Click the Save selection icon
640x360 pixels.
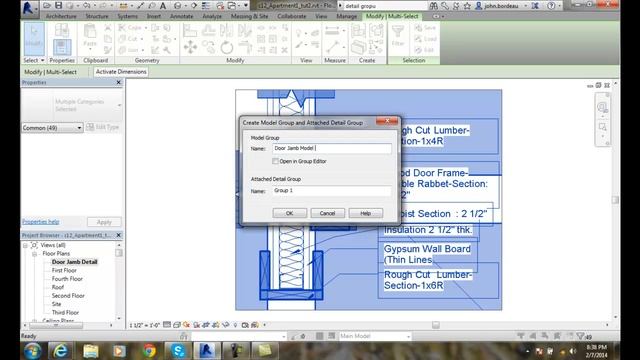click(425, 28)
